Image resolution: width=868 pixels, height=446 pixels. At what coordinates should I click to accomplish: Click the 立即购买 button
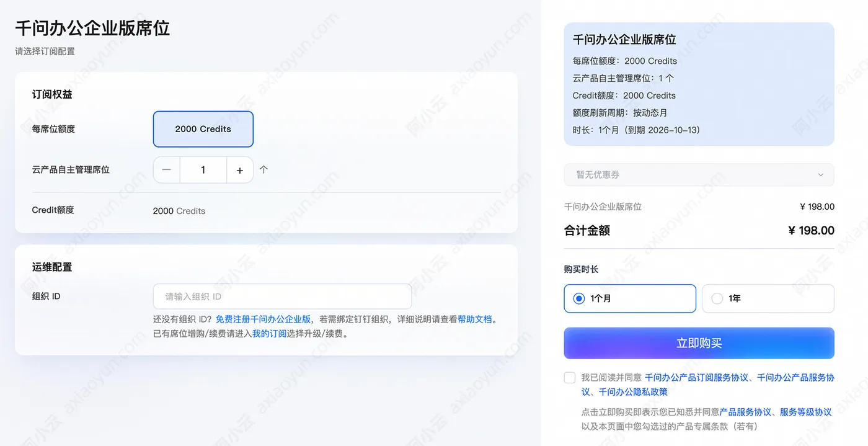(x=699, y=343)
